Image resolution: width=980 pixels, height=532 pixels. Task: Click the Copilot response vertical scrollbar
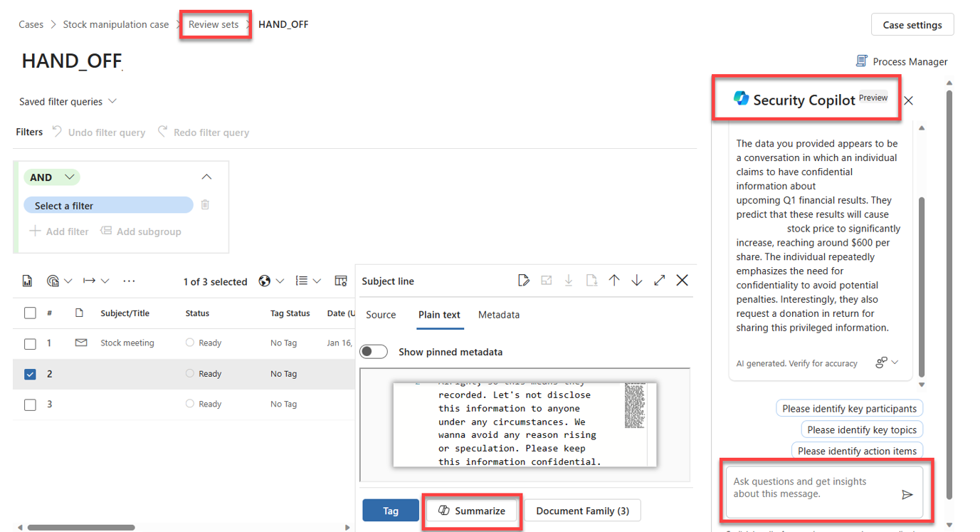pos(922,287)
